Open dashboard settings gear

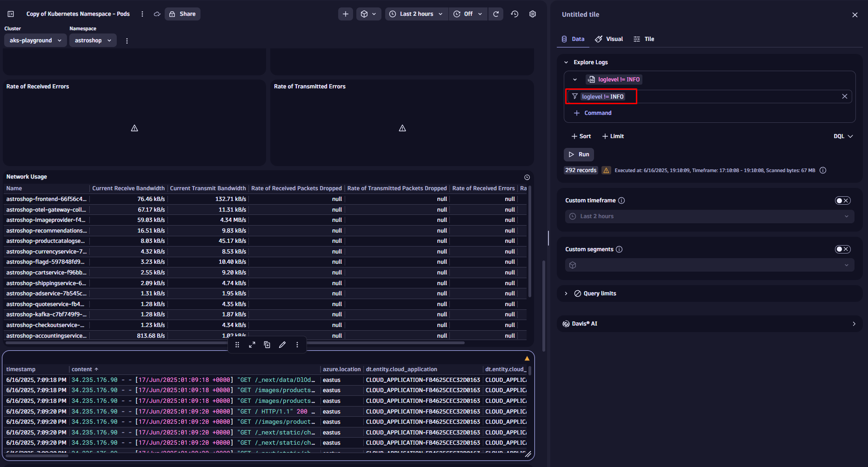pos(533,13)
